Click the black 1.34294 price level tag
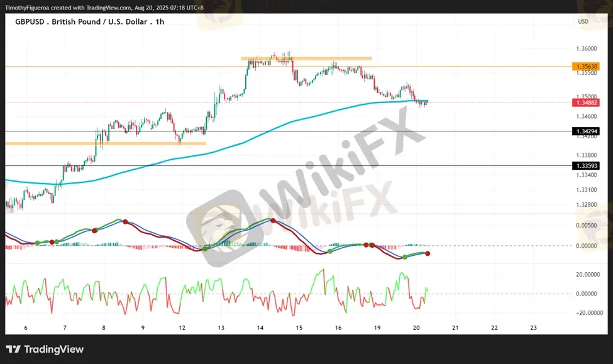This screenshot has width=613, height=364. pos(585,131)
